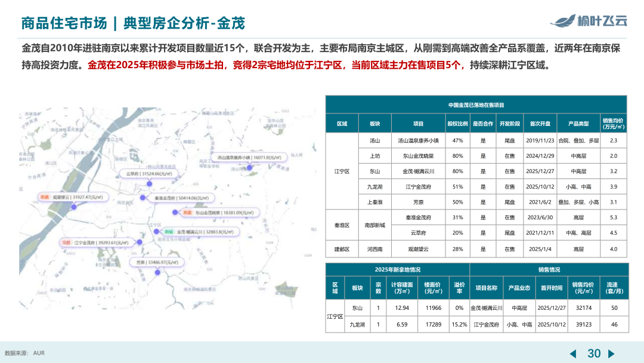Viewport: 644px width, 363px height.
Task: Click the 建邺区 region cell
Action: (342, 249)
